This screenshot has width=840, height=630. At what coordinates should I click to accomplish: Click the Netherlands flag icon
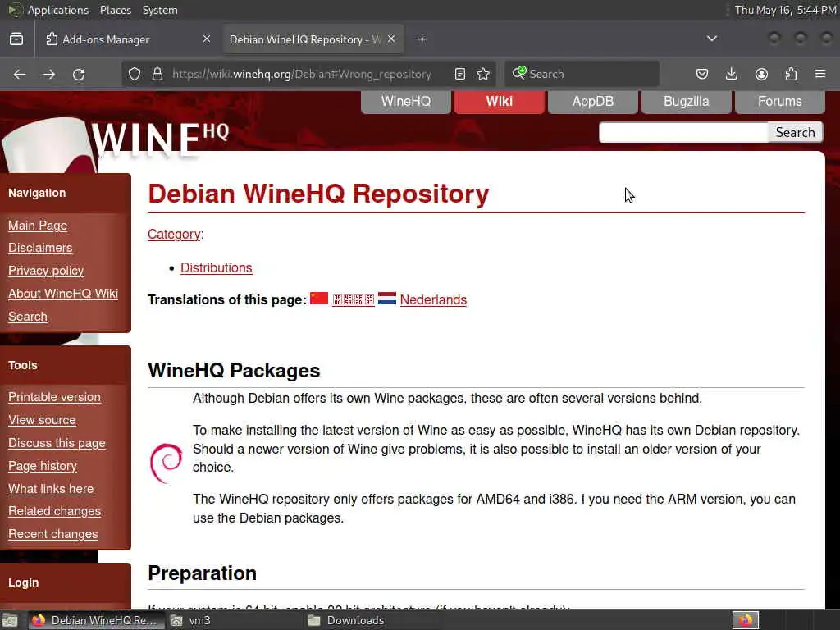[387, 299]
